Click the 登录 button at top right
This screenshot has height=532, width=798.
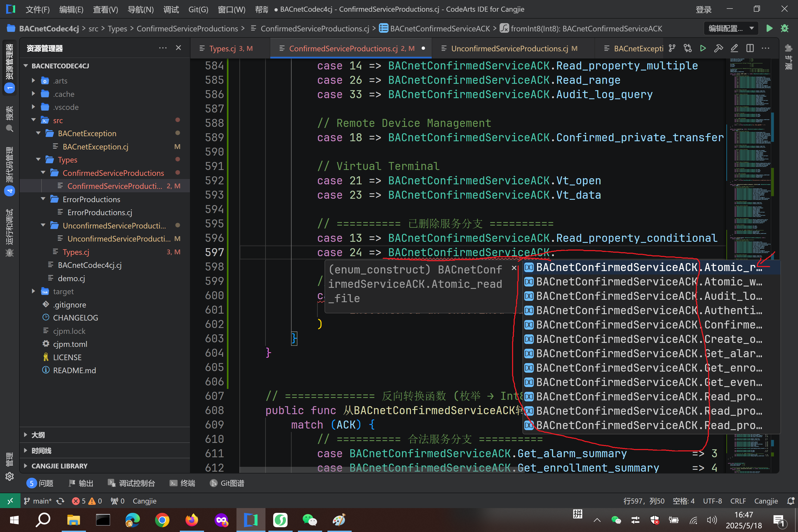tap(703, 9)
